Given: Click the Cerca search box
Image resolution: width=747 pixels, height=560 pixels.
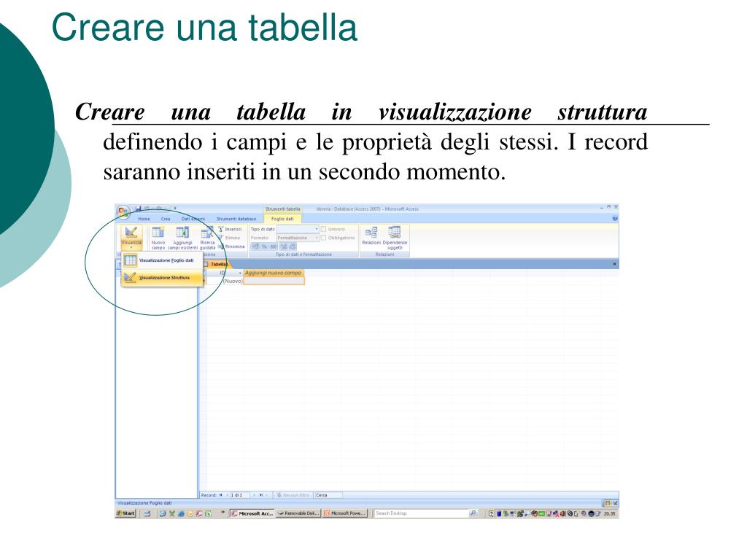Looking at the screenshot, I should [328, 495].
